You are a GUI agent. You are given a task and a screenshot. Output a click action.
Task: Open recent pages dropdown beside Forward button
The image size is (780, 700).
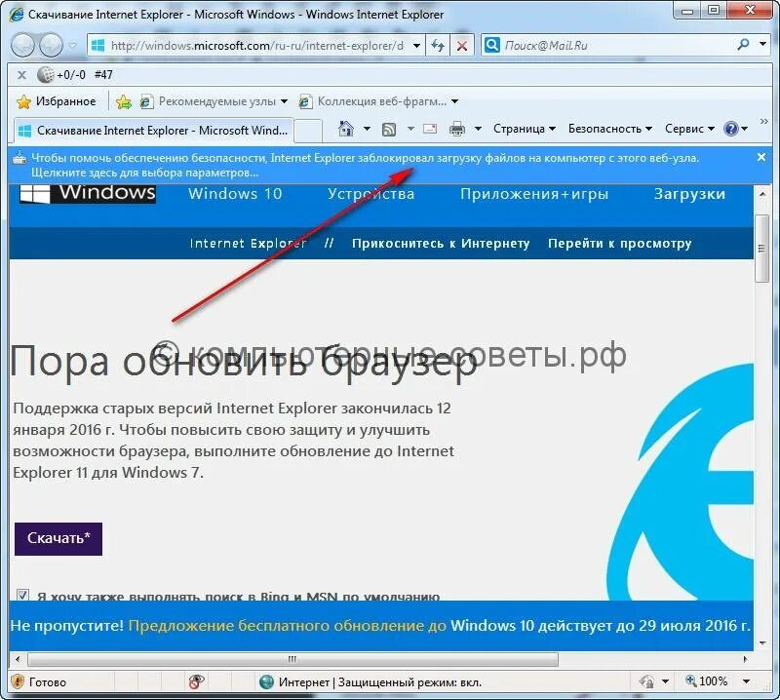click(73, 46)
